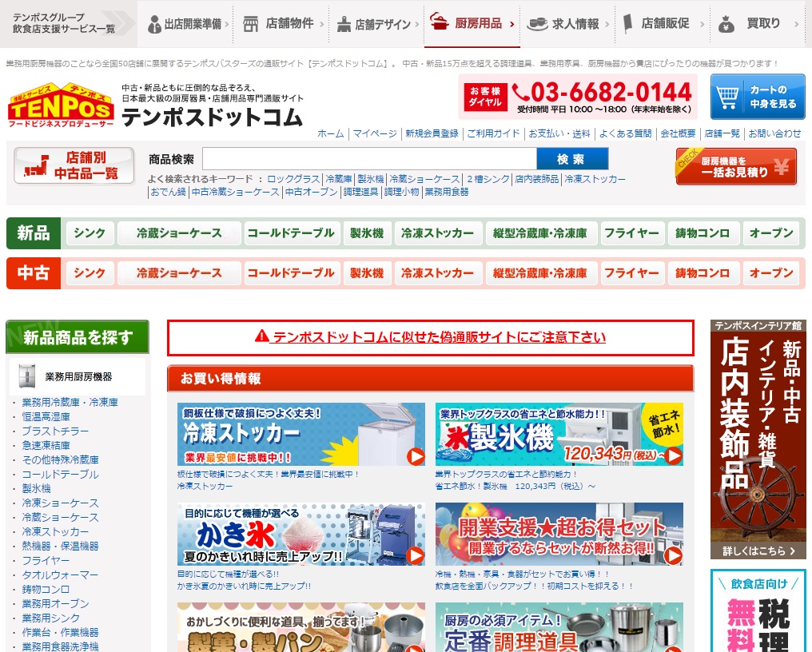Click the storefront icon for 店舗物件
The width and height of the screenshot is (812, 652).
(x=251, y=24)
